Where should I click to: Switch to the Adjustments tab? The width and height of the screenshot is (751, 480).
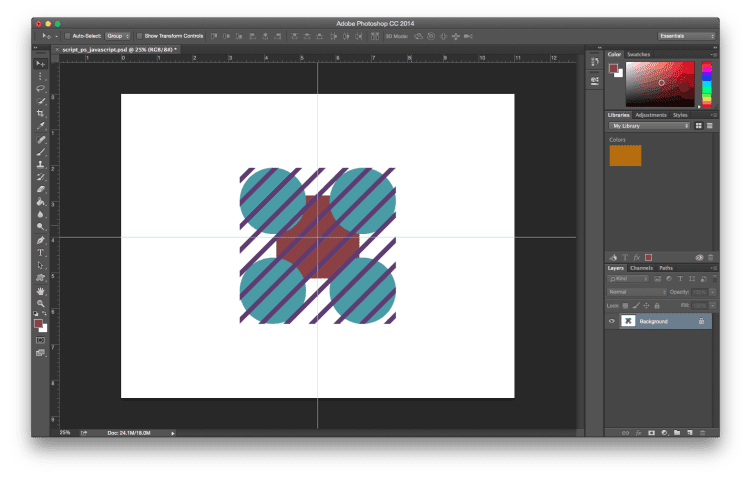[650, 115]
